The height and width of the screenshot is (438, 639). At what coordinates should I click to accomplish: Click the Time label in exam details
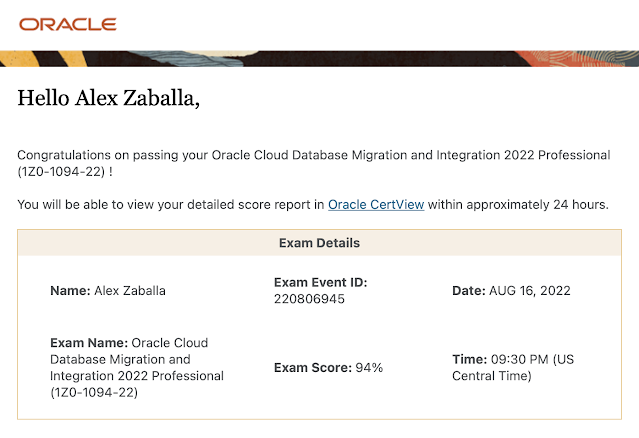(x=468, y=359)
